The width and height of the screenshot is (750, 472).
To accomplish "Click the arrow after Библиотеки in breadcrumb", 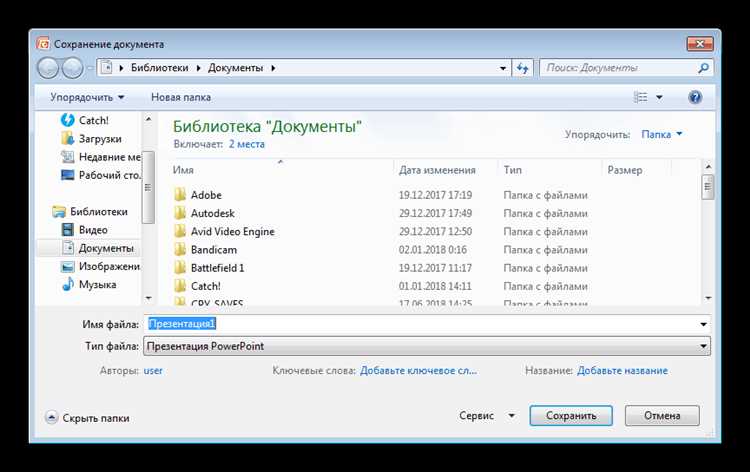I will point(199,68).
